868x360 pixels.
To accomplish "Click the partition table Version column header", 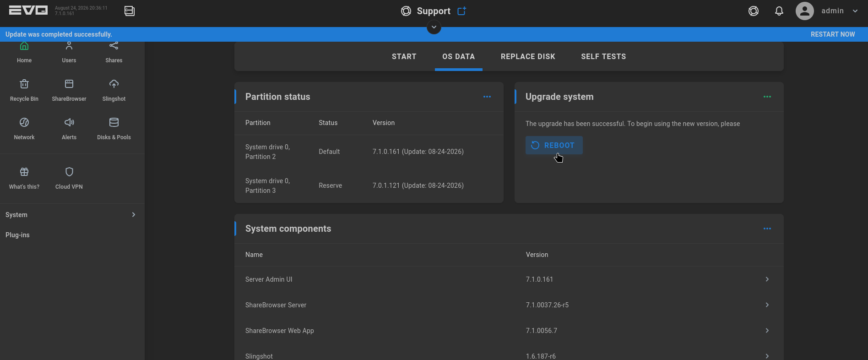I will coord(384,123).
